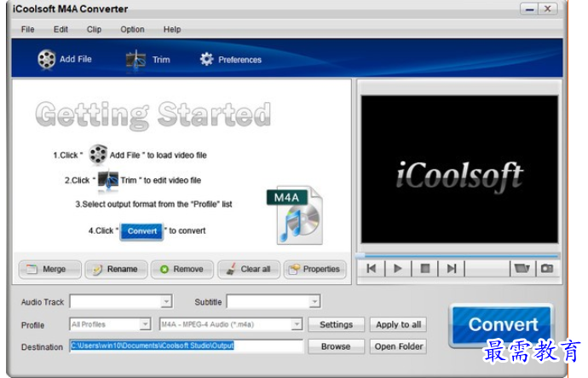Screen dimensions: 588x378
Task: Skip to next in player
Action: [452, 269]
